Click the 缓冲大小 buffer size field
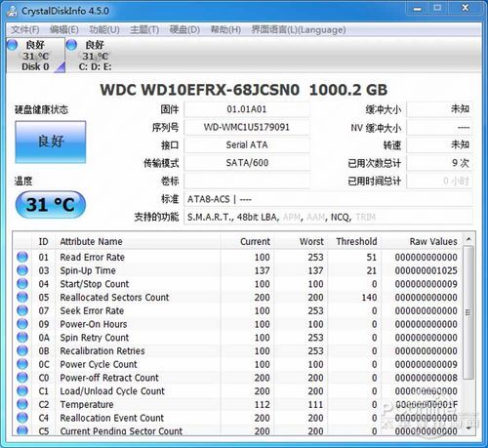 point(439,109)
